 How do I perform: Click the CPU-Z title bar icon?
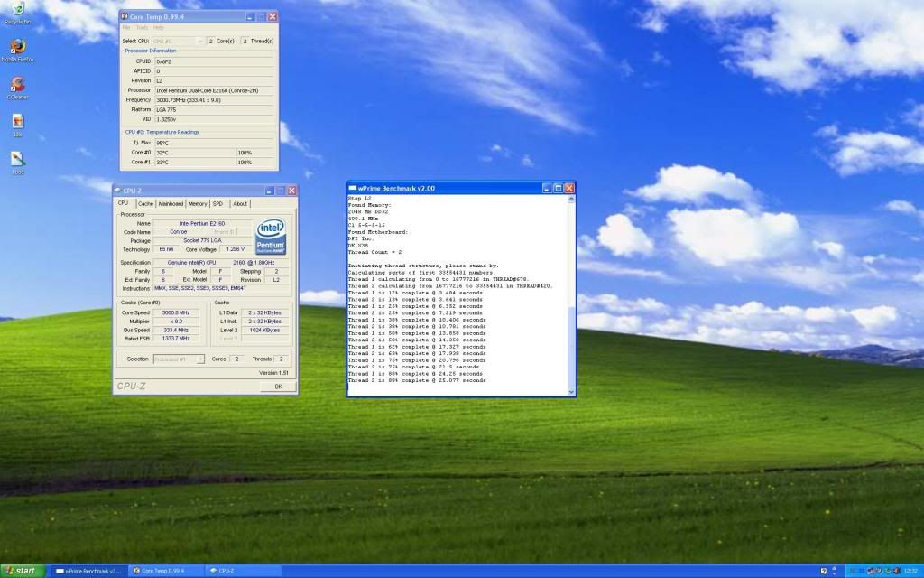pos(118,191)
